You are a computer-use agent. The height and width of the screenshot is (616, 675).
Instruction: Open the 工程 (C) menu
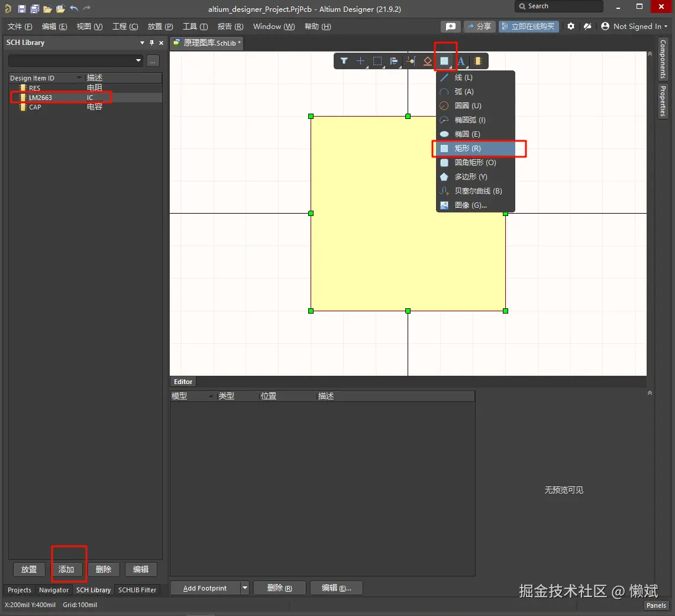[125, 27]
